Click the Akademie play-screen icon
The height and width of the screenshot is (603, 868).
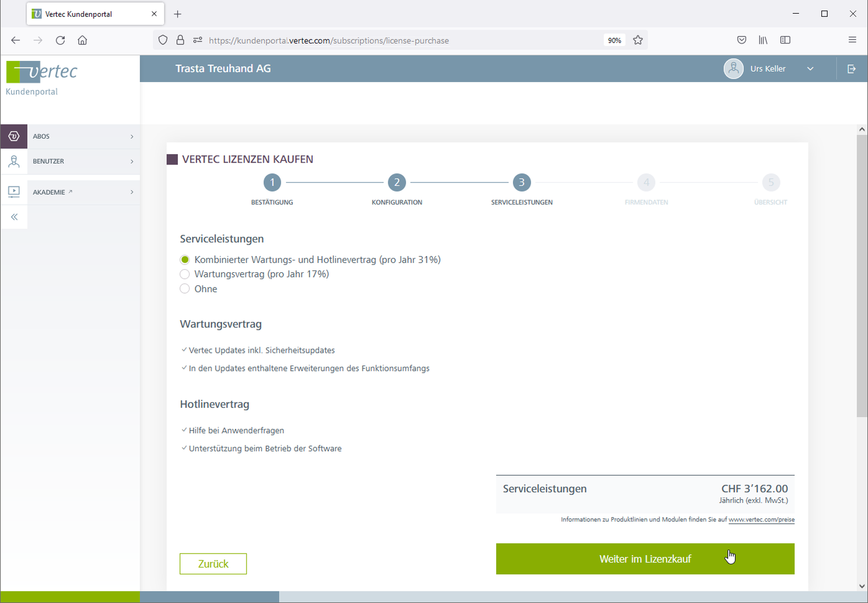pyautogui.click(x=14, y=192)
